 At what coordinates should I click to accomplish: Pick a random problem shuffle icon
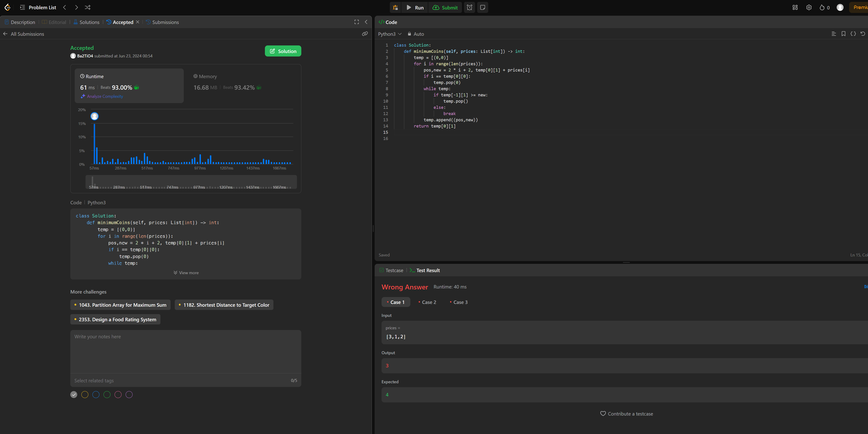click(x=88, y=7)
